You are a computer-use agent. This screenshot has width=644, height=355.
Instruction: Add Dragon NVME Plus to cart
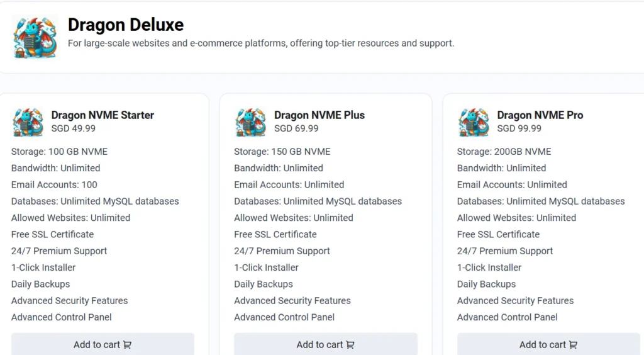[x=326, y=344]
